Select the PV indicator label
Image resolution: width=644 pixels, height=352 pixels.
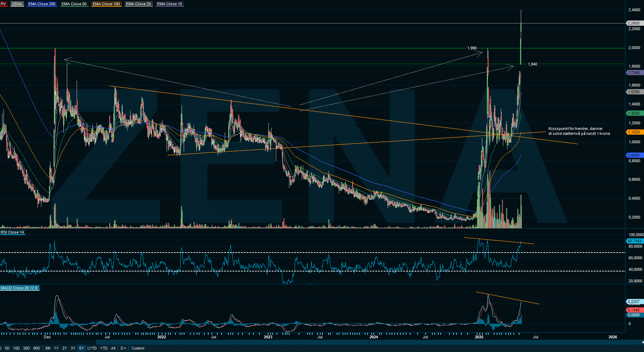click(3, 4)
